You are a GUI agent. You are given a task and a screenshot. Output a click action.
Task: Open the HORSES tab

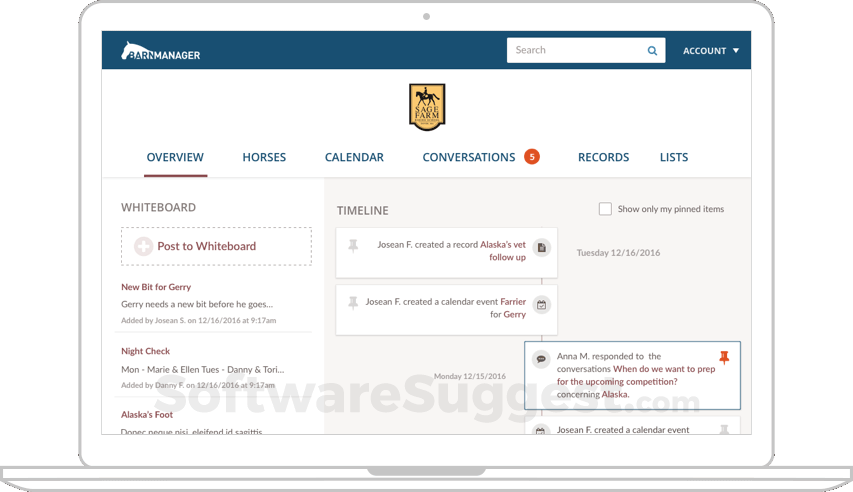[x=264, y=157]
